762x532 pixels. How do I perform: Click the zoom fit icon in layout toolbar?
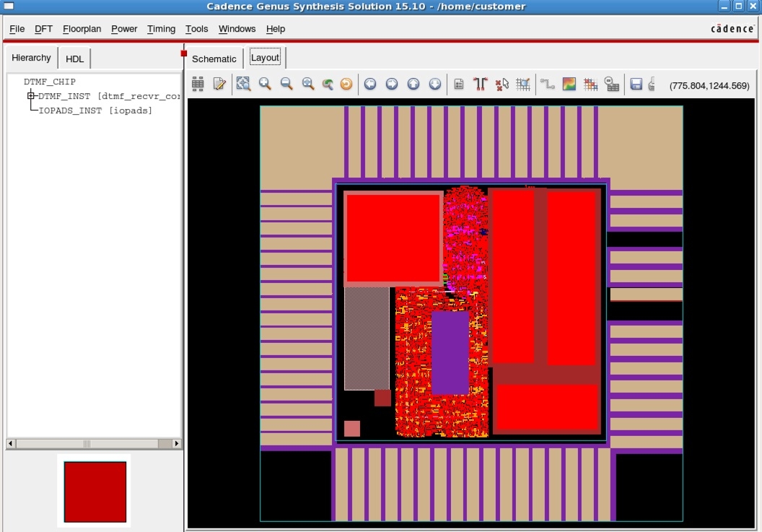pos(243,84)
